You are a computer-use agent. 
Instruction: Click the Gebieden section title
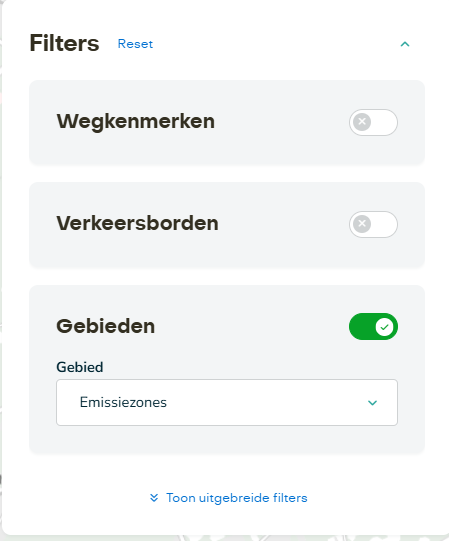[106, 326]
